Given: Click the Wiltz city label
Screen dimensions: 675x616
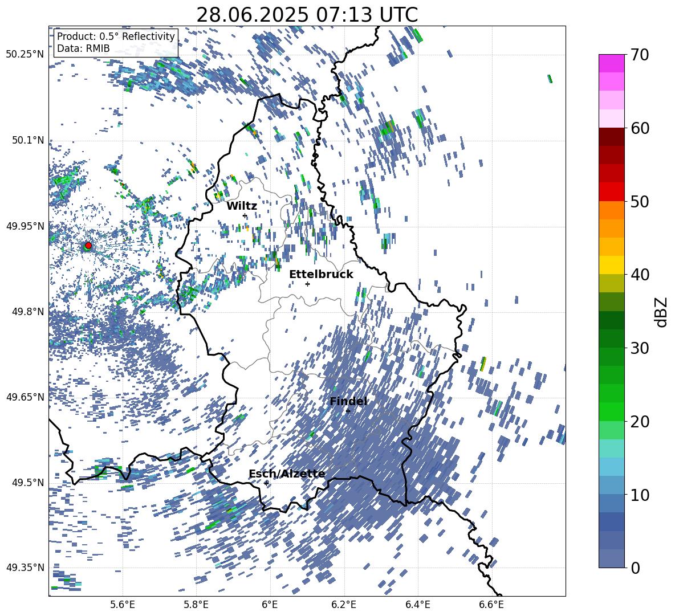Looking at the screenshot, I should (x=242, y=206).
